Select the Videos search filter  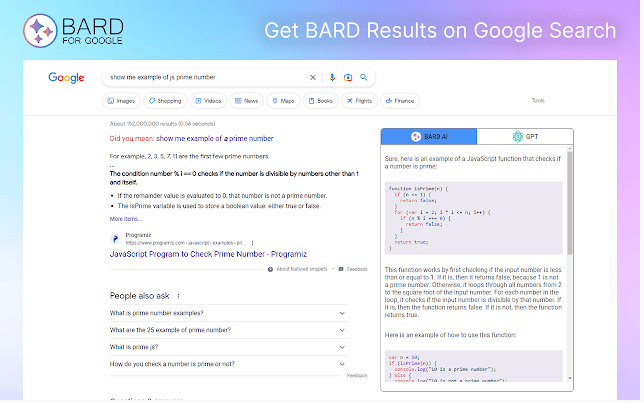tap(209, 101)
